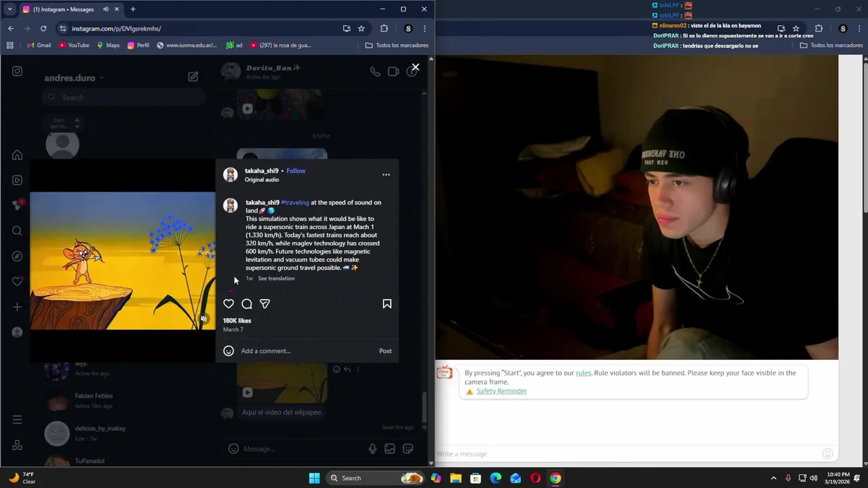Open File Explorer from the taskbar

[456, 478]
